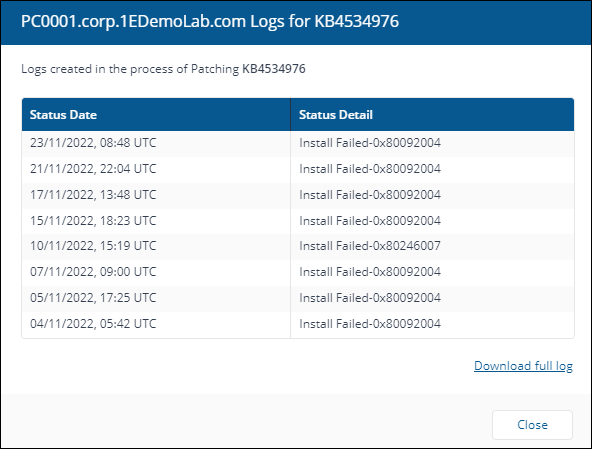Click status detail for 04/11/2022 entry
The height and width of the screenshot is (449, 592).
370,324
